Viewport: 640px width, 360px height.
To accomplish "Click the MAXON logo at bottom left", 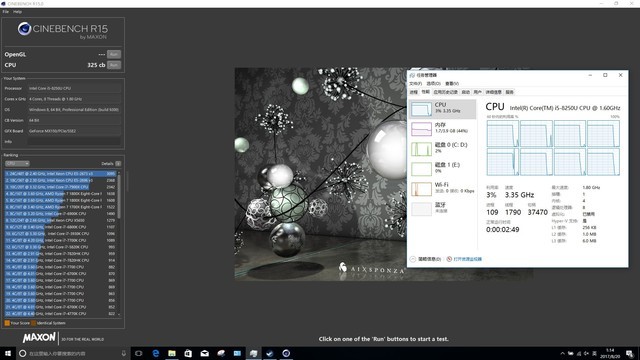I will click(x=39, y=338).
